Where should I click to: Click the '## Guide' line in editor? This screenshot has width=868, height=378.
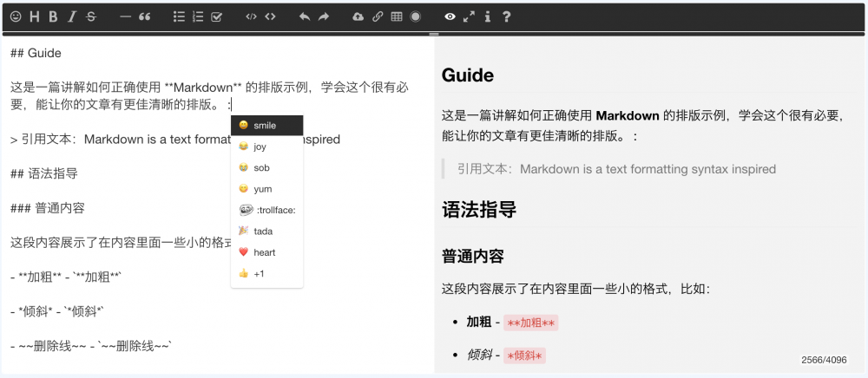pyautogui.click(x=36, y=54)
